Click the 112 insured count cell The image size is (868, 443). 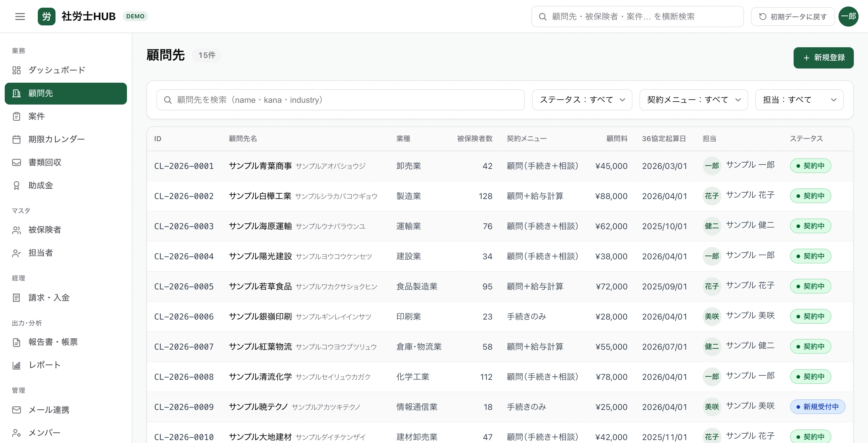[x=486, y=377]
